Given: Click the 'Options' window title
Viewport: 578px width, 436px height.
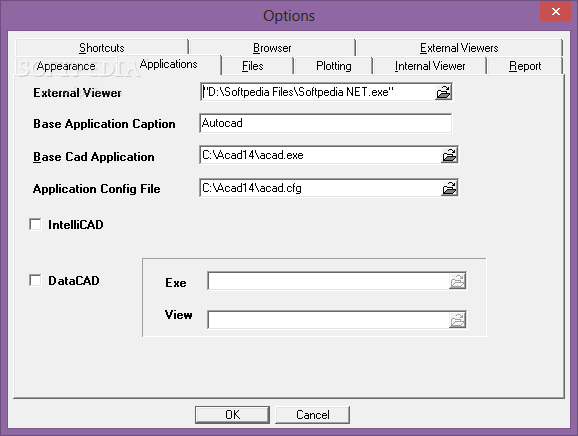Looking at the screenshot, I should tap(289, 16).
